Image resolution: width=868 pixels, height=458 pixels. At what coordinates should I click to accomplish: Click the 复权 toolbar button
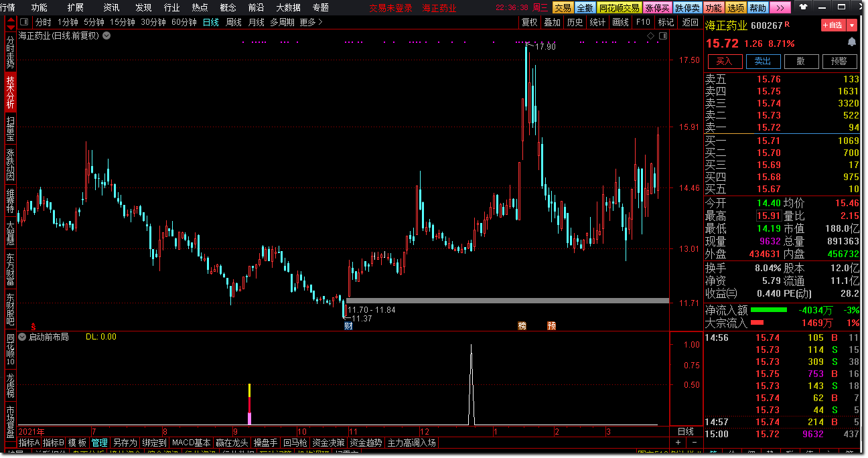click(x=529, y=22)
